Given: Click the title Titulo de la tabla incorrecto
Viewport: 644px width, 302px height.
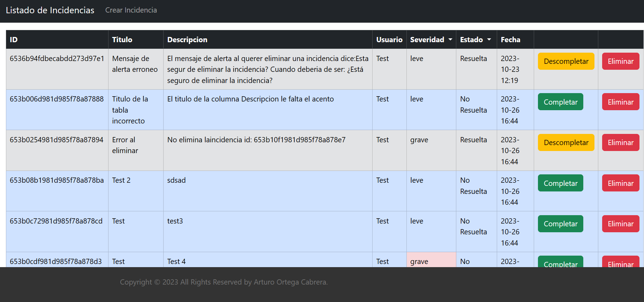Looking at the screenshot, I should click(130, 110).
